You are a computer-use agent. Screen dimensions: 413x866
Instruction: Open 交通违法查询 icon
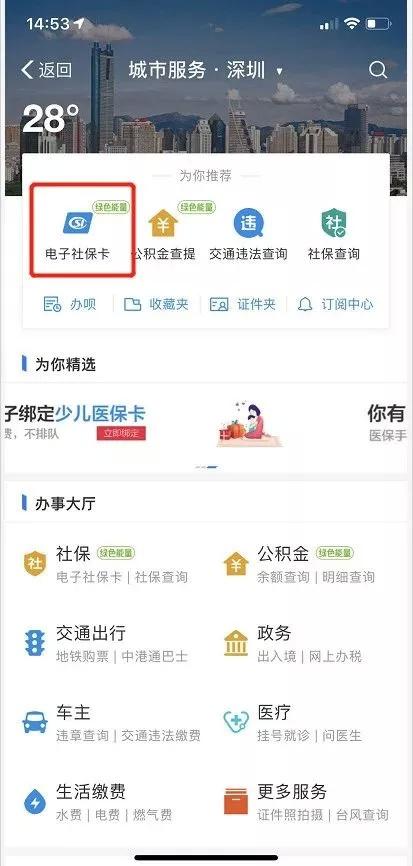(x=248, y=223)
